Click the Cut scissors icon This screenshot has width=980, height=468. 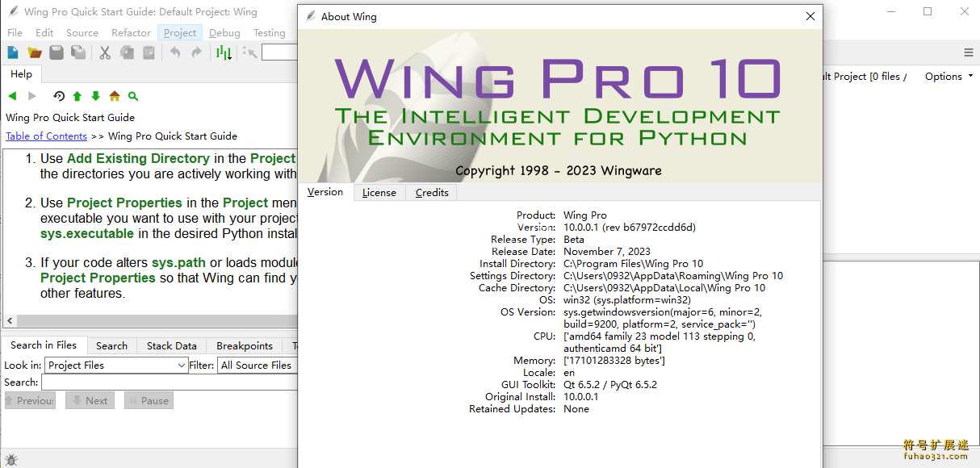tap(105, 52)
